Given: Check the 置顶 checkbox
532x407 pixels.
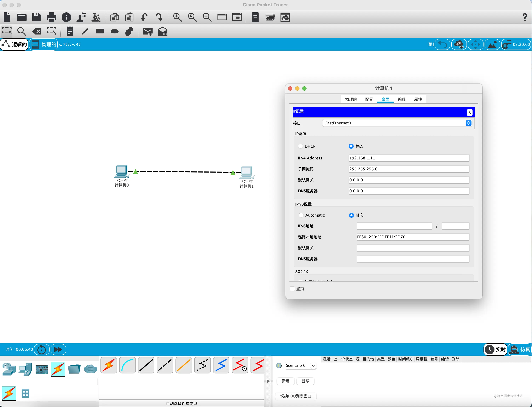Looking at the screenshot, I should (292, 289).
